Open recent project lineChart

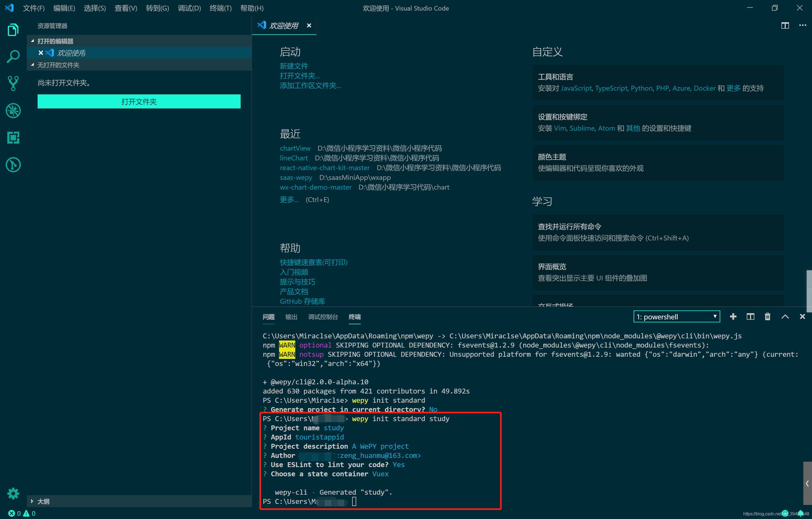[293, 158]
